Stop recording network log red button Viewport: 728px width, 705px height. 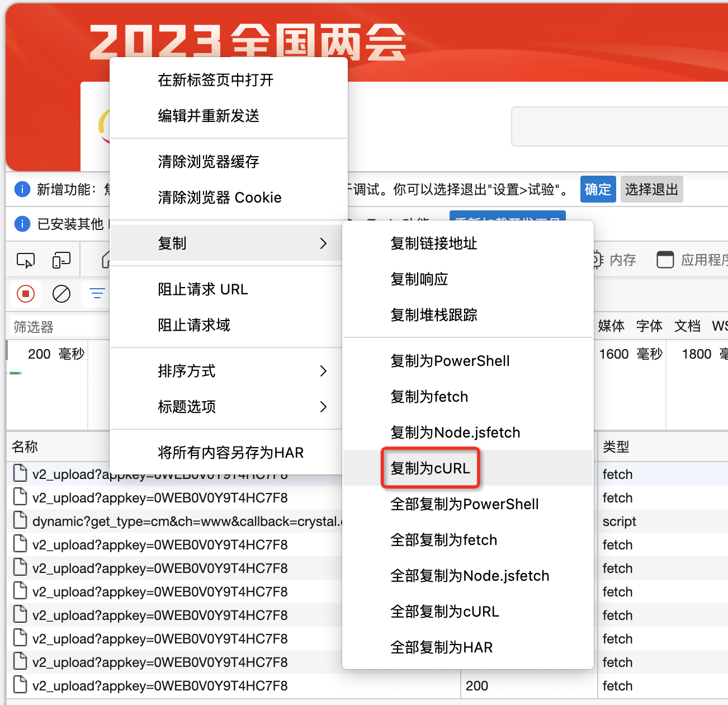(26, 294)
